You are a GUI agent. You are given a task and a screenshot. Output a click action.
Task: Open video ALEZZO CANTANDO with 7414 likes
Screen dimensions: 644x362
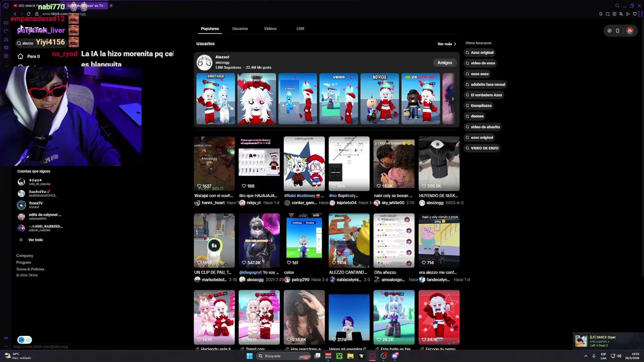pyautogui.click(x=349, y=240)
